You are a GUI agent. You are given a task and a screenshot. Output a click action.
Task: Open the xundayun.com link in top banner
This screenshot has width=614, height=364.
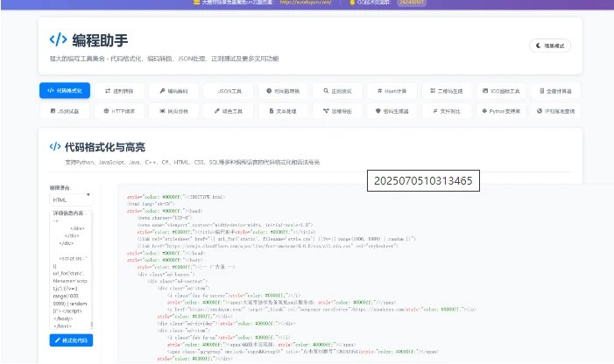point(306,3)
